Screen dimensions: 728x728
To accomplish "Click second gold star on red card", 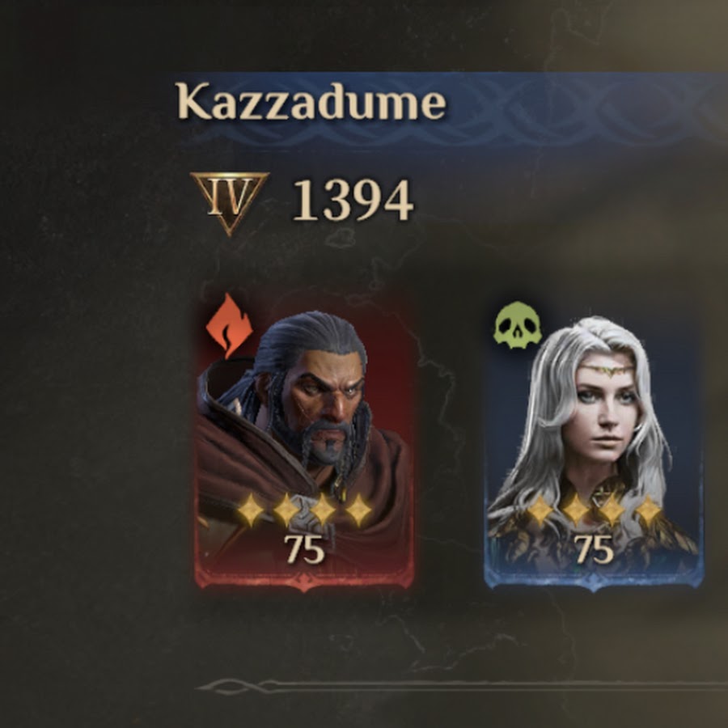I will pyautogui.click(x=286, y=510).
